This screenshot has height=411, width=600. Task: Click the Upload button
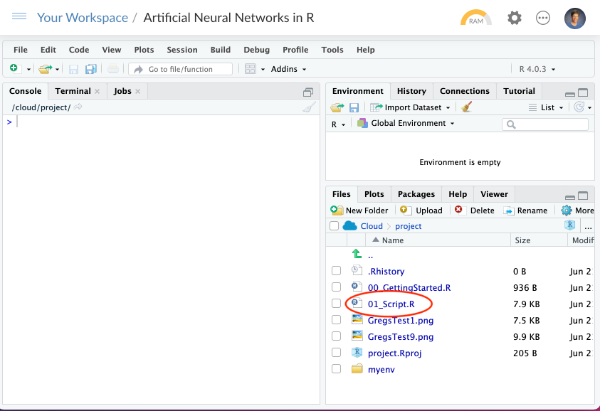click(x=421, y=210)
